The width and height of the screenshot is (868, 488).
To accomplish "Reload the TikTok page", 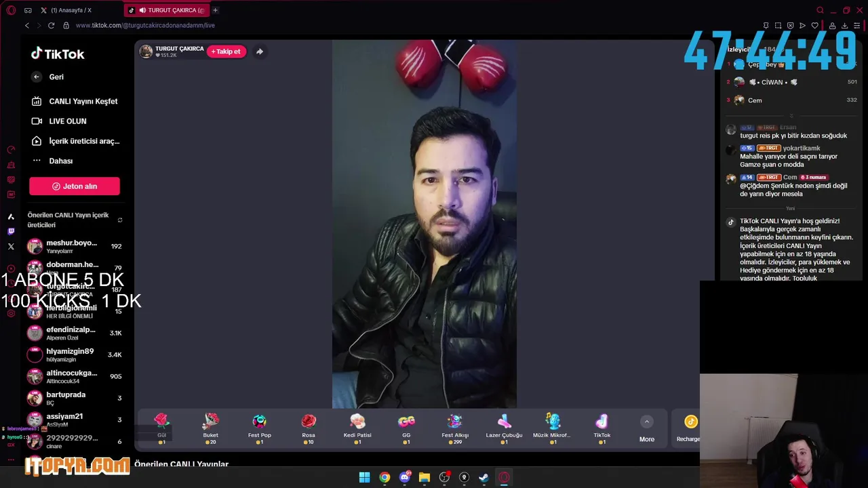I will click(51, 25).
